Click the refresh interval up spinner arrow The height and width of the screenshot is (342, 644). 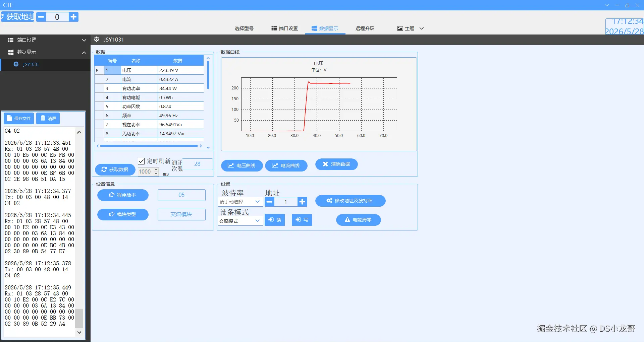click(x=156, y=169)
